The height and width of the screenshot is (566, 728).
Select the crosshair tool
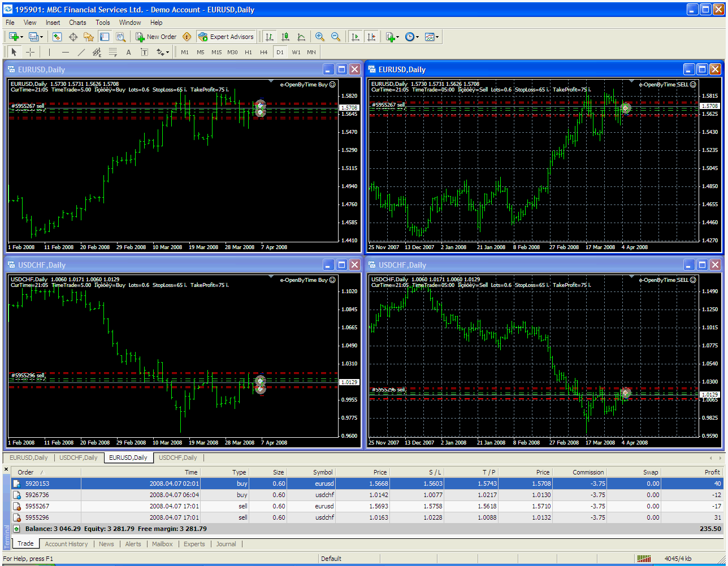[x=30, y=52]
